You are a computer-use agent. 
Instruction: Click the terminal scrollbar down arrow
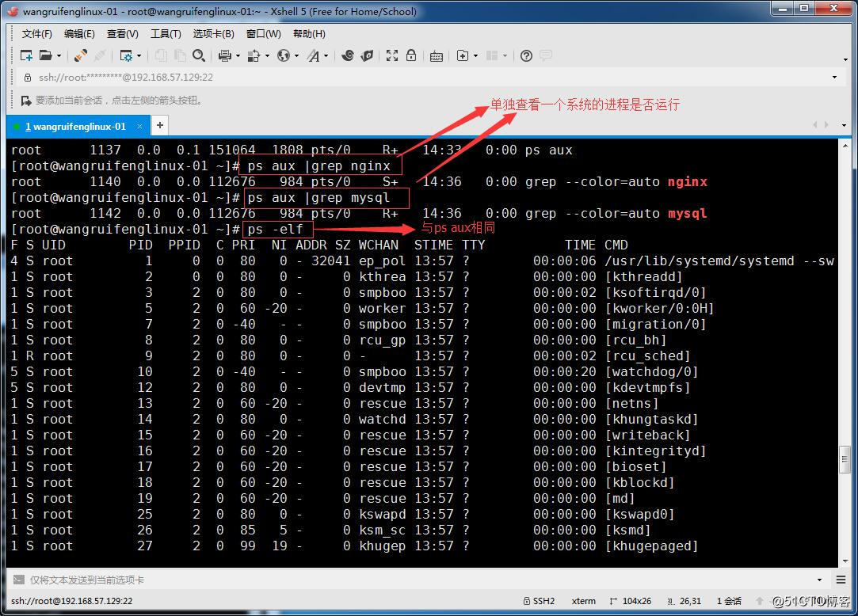click(845, 561)
